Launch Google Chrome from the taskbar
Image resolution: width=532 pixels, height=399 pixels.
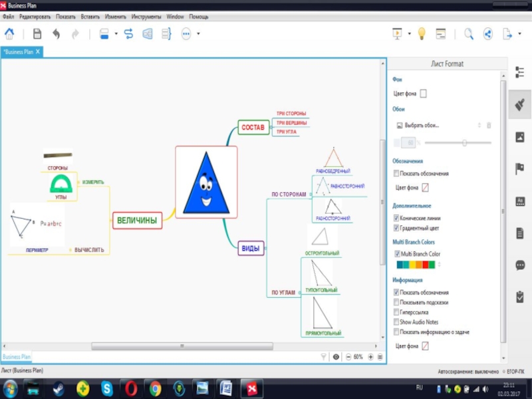pos(154,388)
